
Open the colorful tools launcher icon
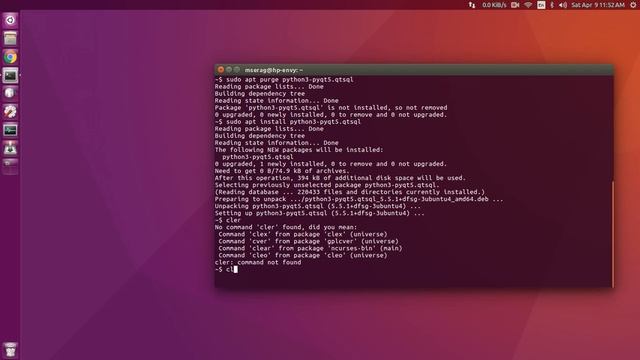pos(10,112)
